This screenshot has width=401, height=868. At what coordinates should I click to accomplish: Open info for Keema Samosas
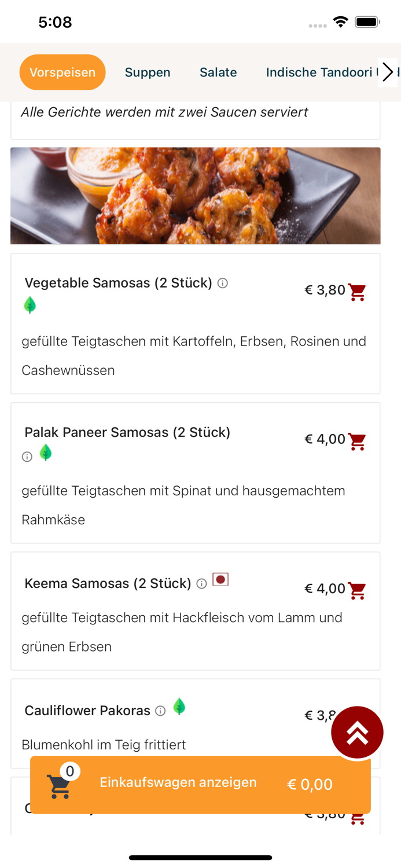(201, 584)
